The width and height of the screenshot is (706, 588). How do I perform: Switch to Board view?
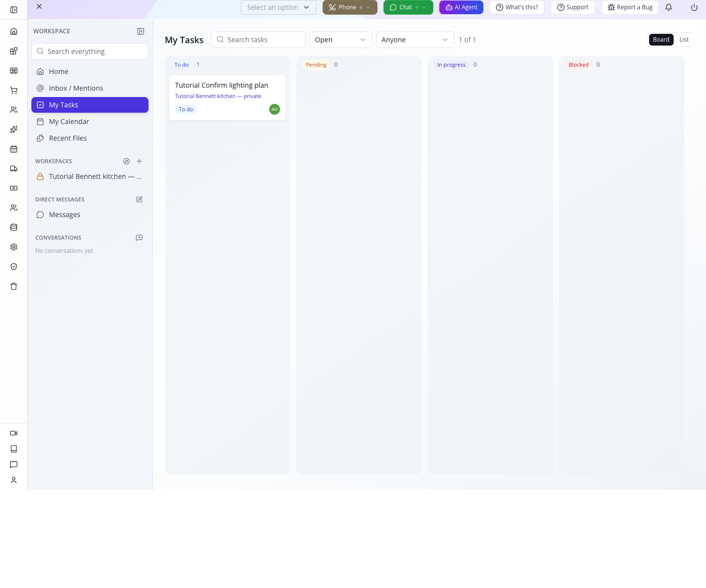[661, 40]
